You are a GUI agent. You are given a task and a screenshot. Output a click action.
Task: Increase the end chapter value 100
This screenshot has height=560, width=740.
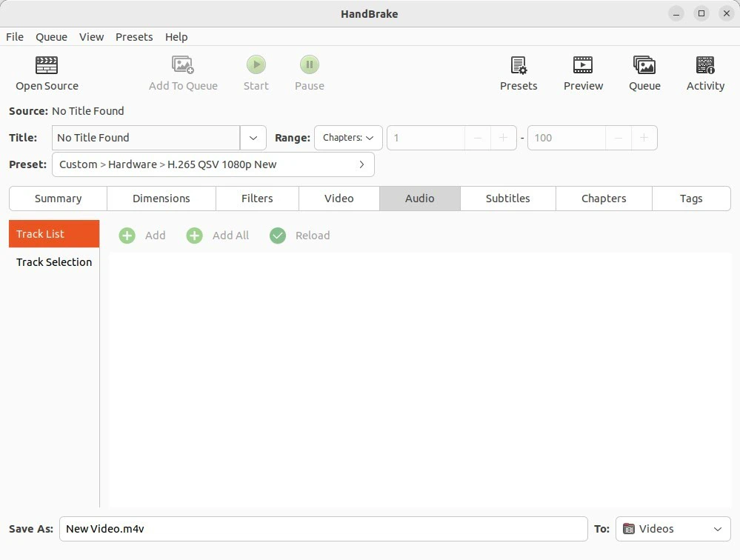(x=644, y=138)
